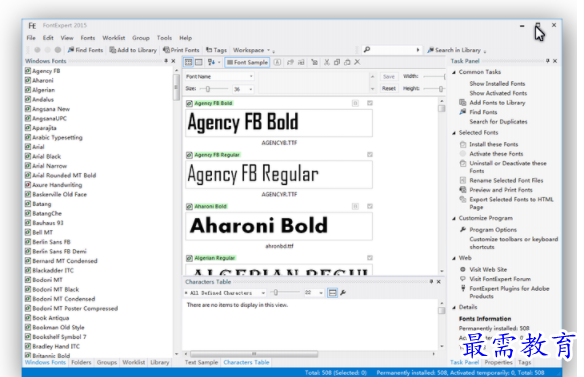The image size is (584, 377).
Task: Click the FE application logo icon
Action: (32, 25)
